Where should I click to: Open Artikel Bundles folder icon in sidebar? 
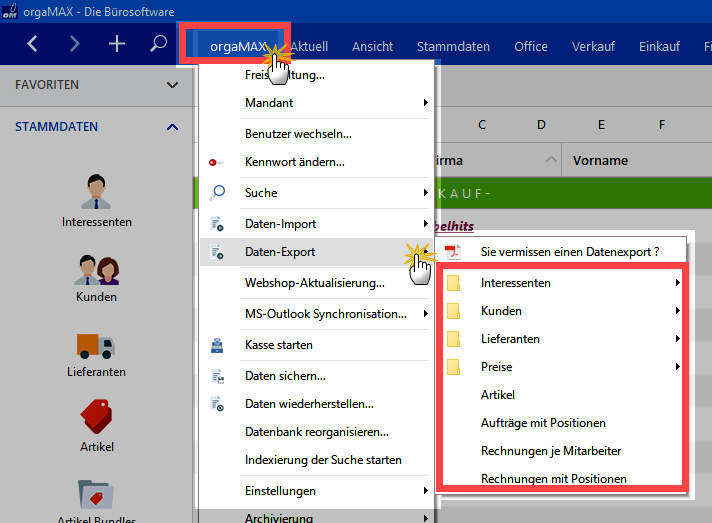[x=96, y=494]
